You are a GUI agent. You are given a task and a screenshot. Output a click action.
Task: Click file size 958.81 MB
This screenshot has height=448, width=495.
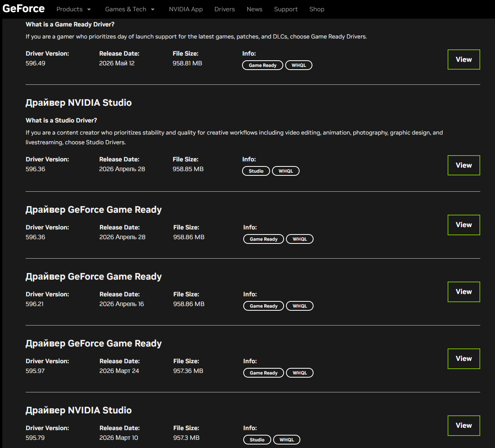pos(187,63)
